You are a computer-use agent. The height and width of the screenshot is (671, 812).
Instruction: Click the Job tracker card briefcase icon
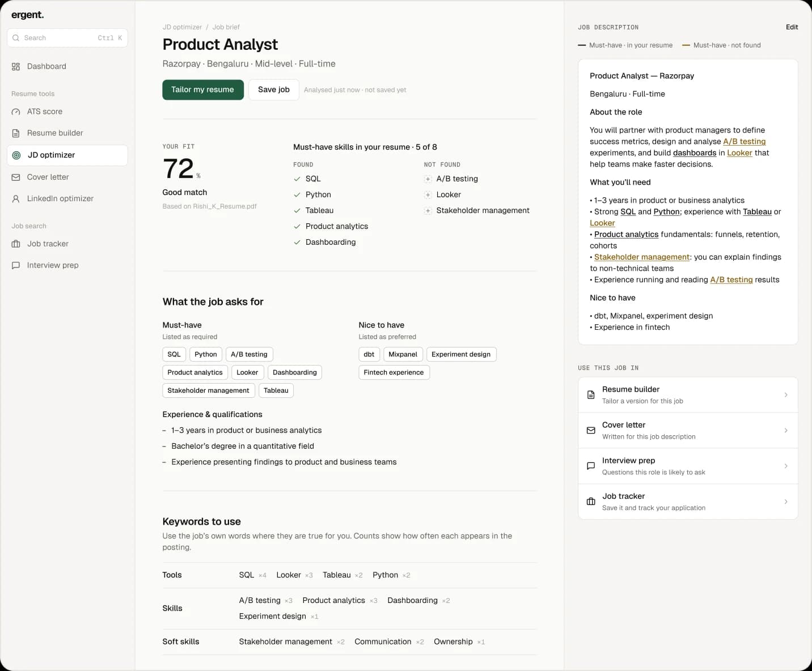point(591,502)
